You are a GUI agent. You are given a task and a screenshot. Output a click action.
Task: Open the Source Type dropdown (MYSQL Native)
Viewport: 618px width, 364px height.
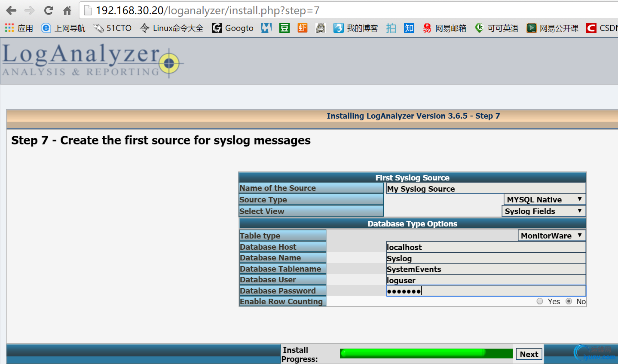[545, 199]
